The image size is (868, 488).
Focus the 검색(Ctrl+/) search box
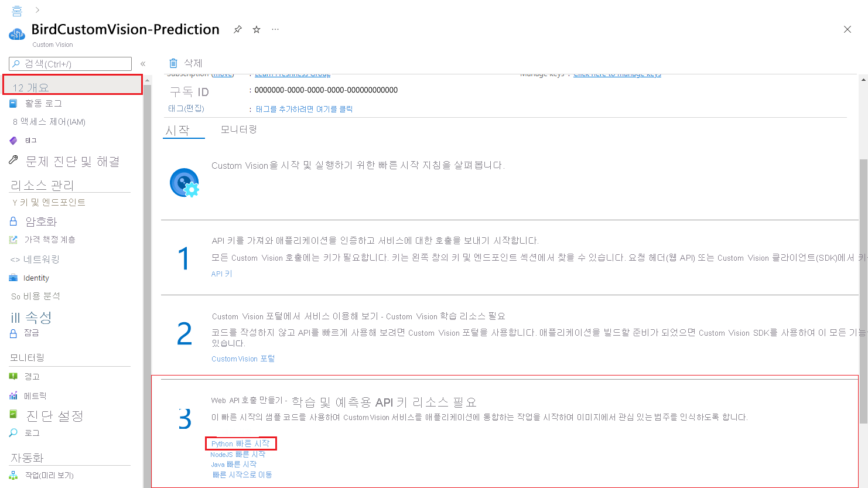[70, 64]
